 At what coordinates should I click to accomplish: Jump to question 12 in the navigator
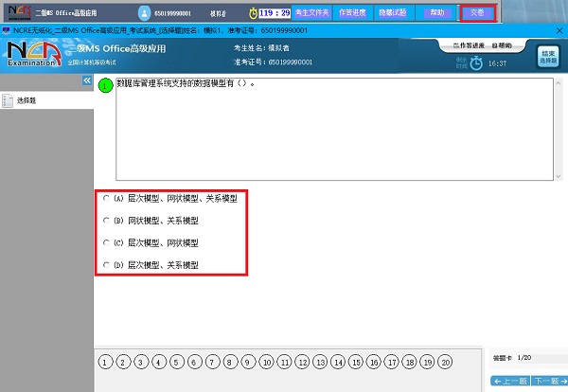tap(303, 362)
